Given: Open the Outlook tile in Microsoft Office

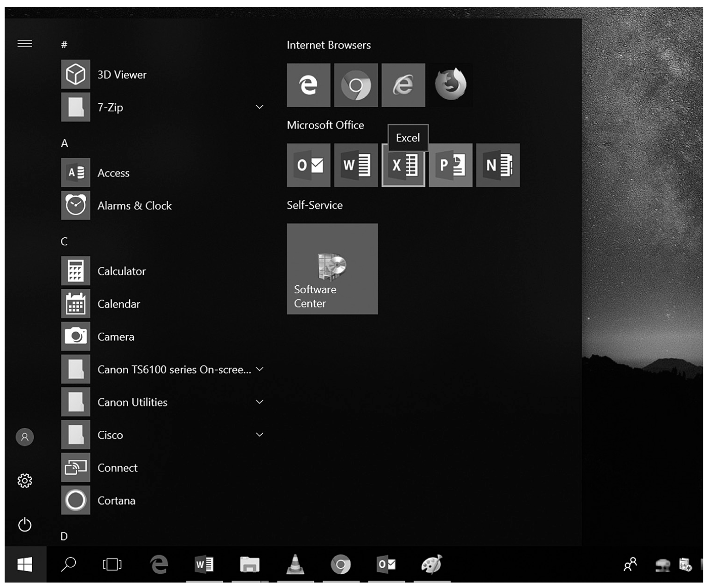Looking at the screenshot, I should click(308, 165).
